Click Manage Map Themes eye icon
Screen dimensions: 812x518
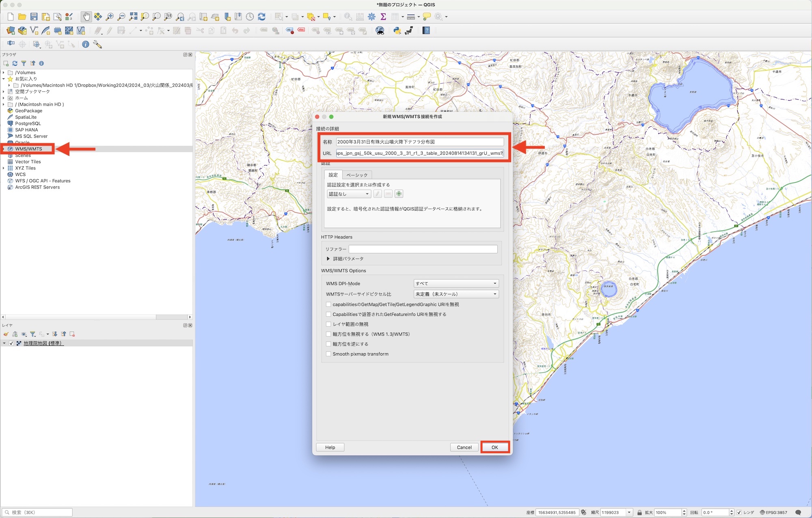(x=24, y=334)
